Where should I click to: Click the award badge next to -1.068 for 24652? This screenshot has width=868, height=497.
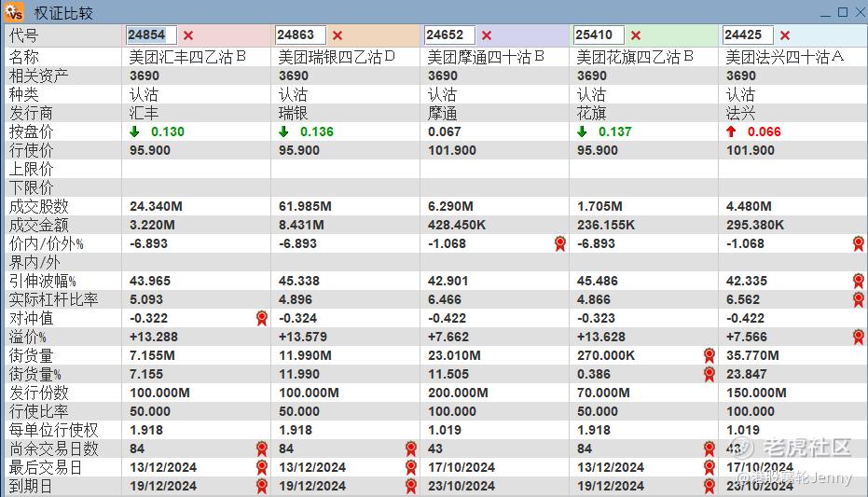560,243
